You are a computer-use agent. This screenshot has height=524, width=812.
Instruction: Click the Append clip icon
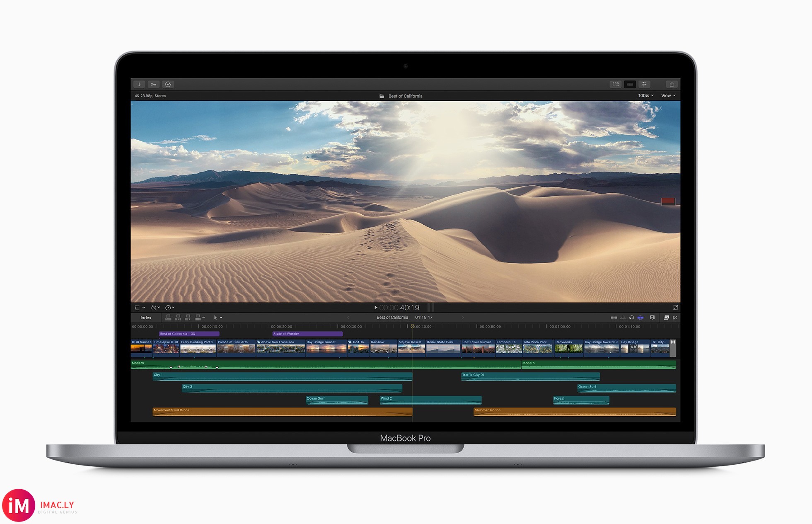[188, 318]
